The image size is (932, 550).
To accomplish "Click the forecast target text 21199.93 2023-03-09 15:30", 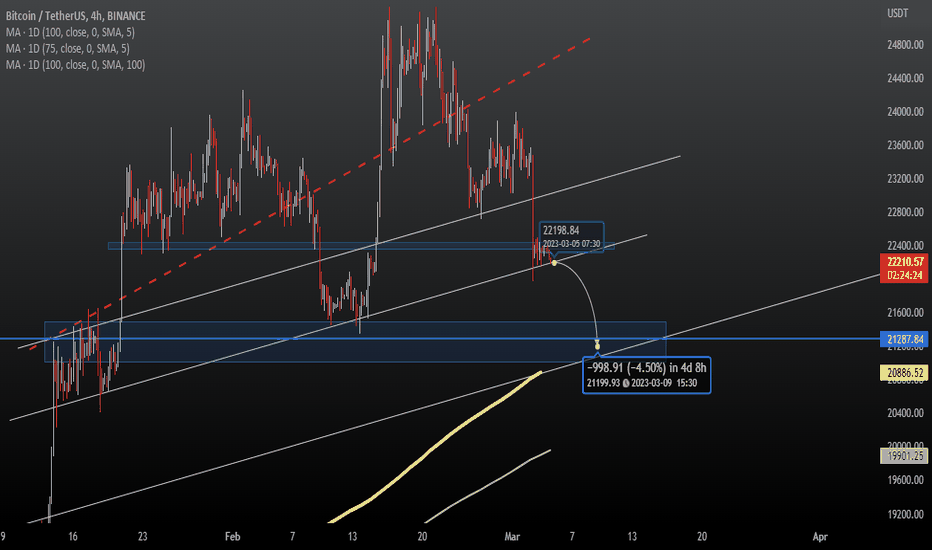I will (642, 383).
